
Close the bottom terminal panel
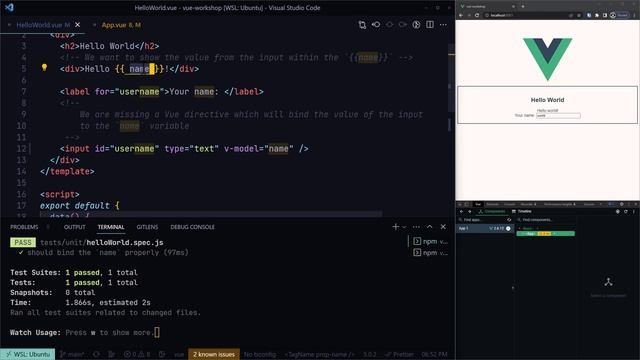coord(443,227)
